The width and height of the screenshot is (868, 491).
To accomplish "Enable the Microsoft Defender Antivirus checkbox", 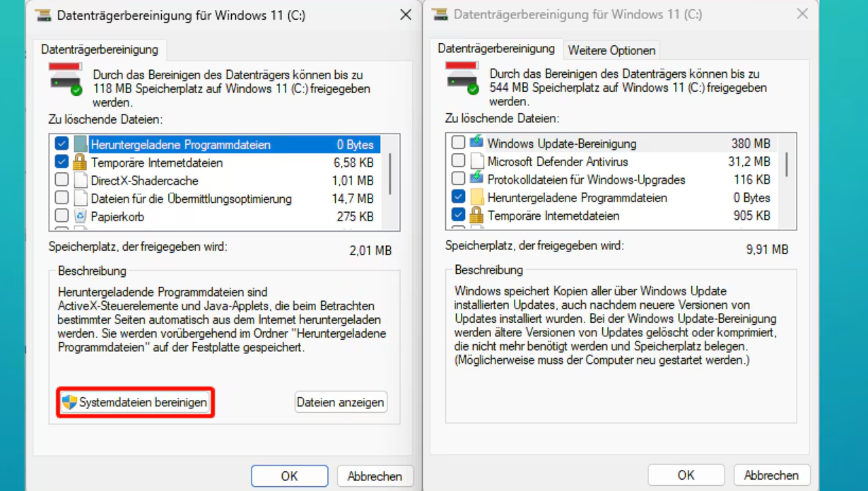I will (x=458, y=161).
